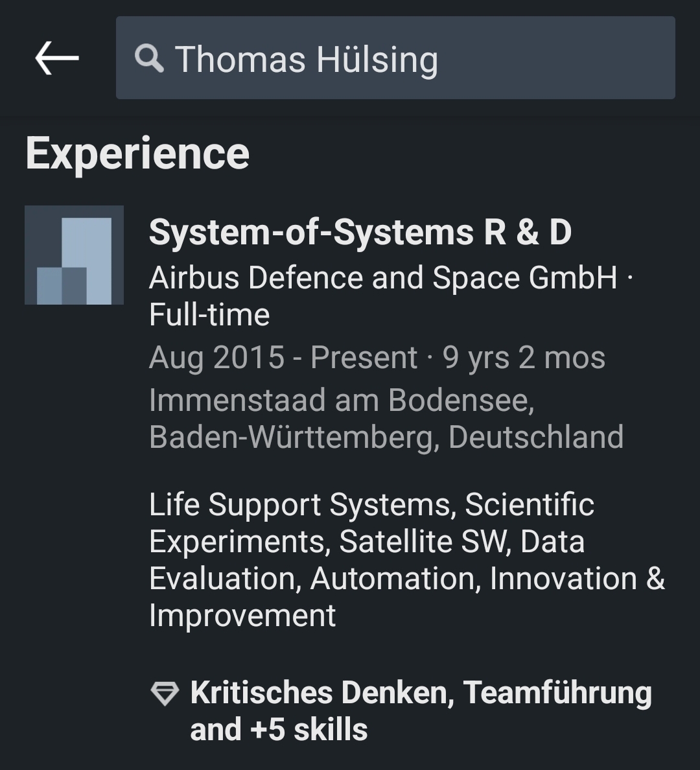Click the 9 yrs 2 mos duration
700x770 pixels.
524,357
